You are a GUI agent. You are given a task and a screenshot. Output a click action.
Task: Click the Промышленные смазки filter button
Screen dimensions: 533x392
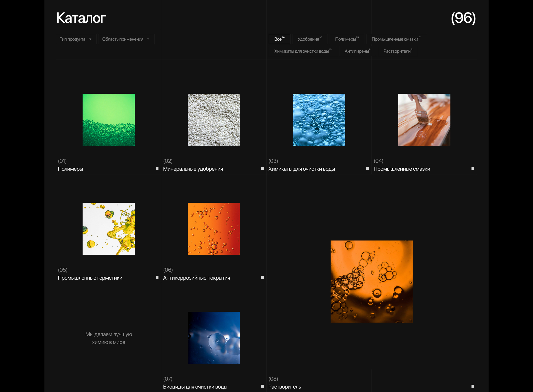click(396, 39)
